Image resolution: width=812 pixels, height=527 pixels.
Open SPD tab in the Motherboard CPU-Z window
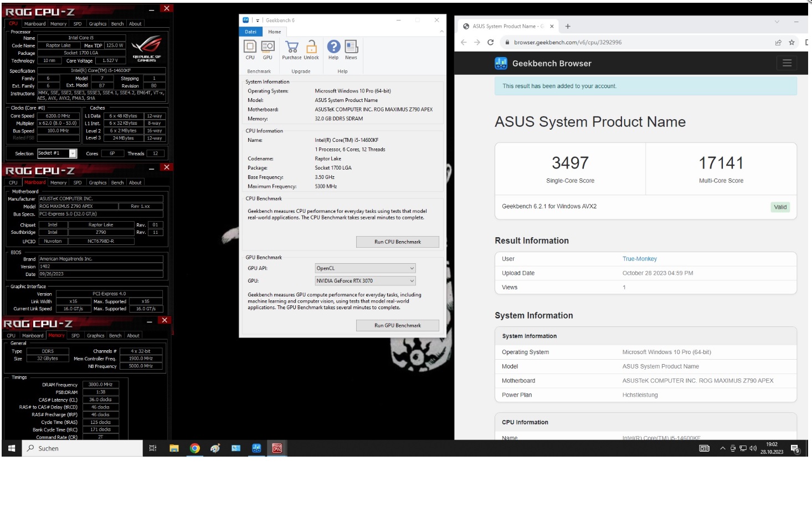(x=78, y=183)
